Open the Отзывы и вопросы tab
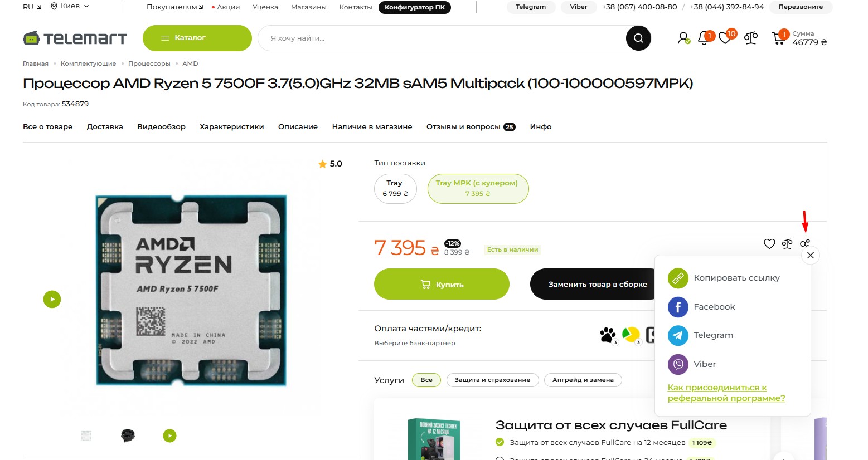The width and height of the screenshot is (868, 460). pos(471,127)
